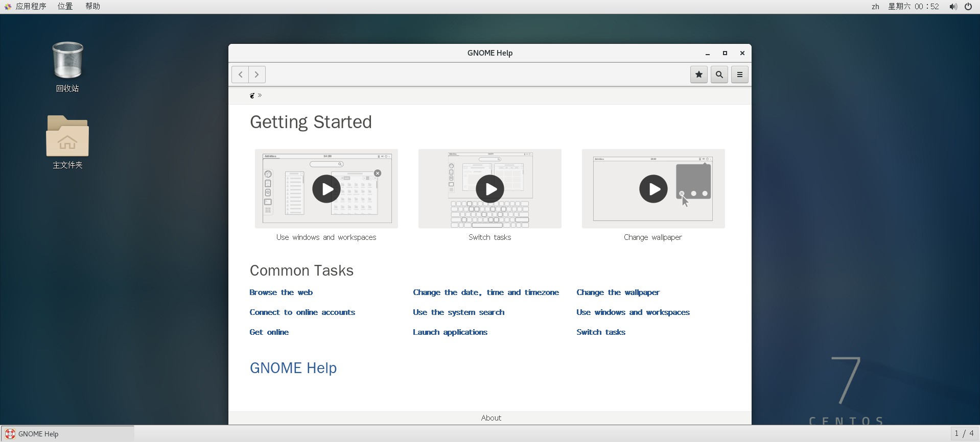
Task: Minimize the GNOME Help window
Action: (708, 53)
